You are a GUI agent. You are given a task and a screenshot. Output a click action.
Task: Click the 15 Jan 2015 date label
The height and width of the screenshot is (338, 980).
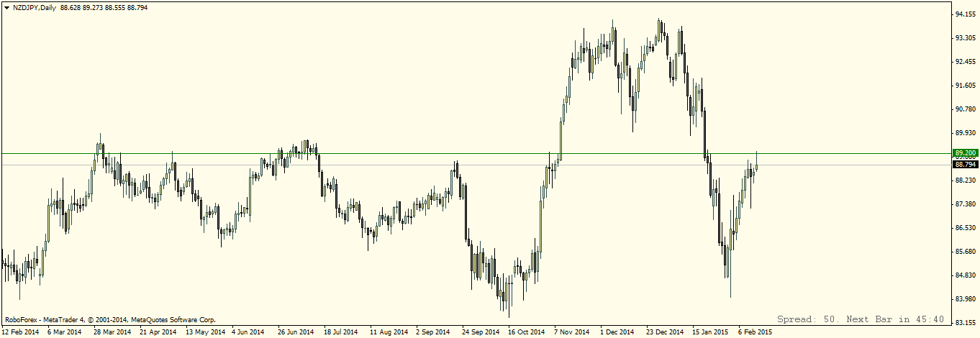tap(710, 332)
